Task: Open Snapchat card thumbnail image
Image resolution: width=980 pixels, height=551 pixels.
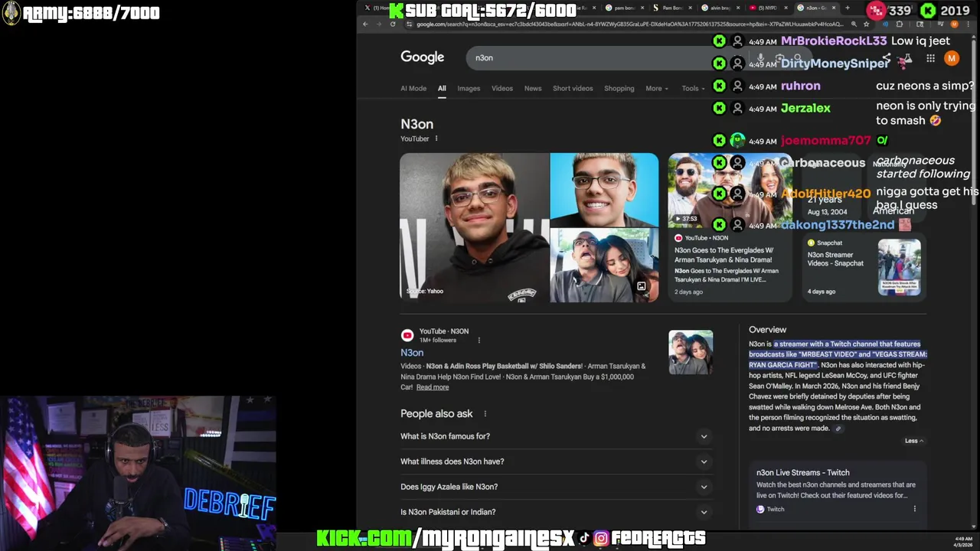Action: coord(899,267)
